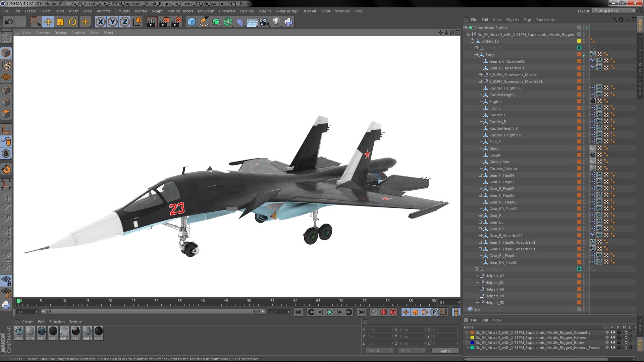Switch to Edges mode
This screenshot has width=644, height=362.
click(6, 102)
